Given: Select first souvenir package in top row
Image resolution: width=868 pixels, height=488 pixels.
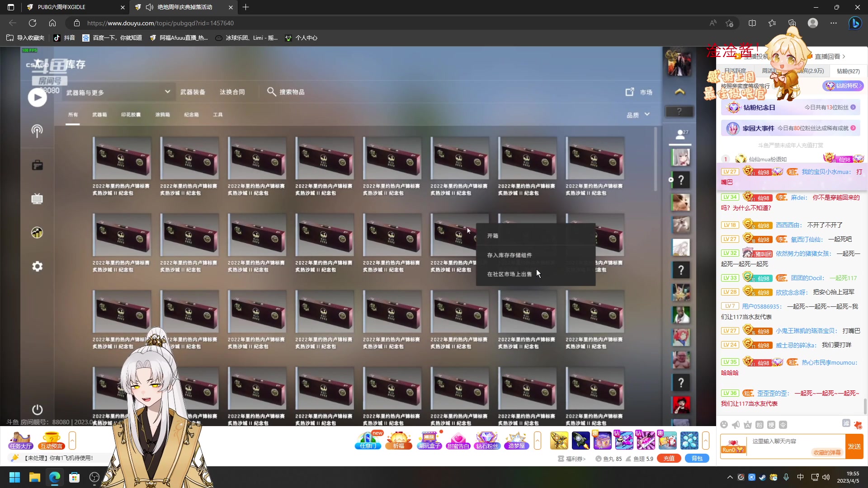Looking at the screenshot, I should click(x=122, y=158).
